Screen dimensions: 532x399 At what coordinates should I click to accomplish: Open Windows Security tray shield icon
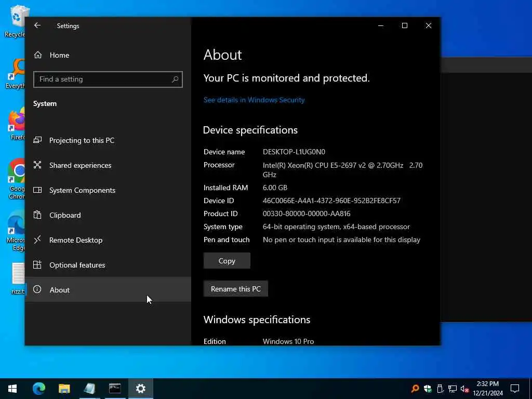tap(428, 389)
